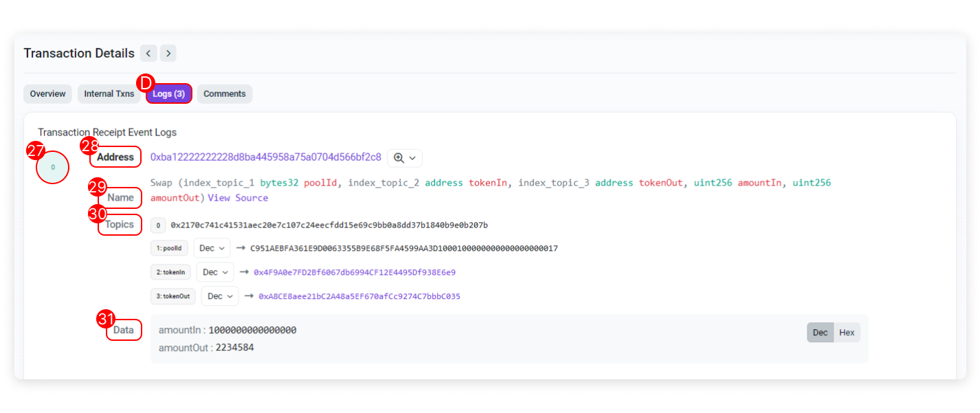Click the 2: tokenIn topic badge
980x413 pixels.
tap(170, 272)
